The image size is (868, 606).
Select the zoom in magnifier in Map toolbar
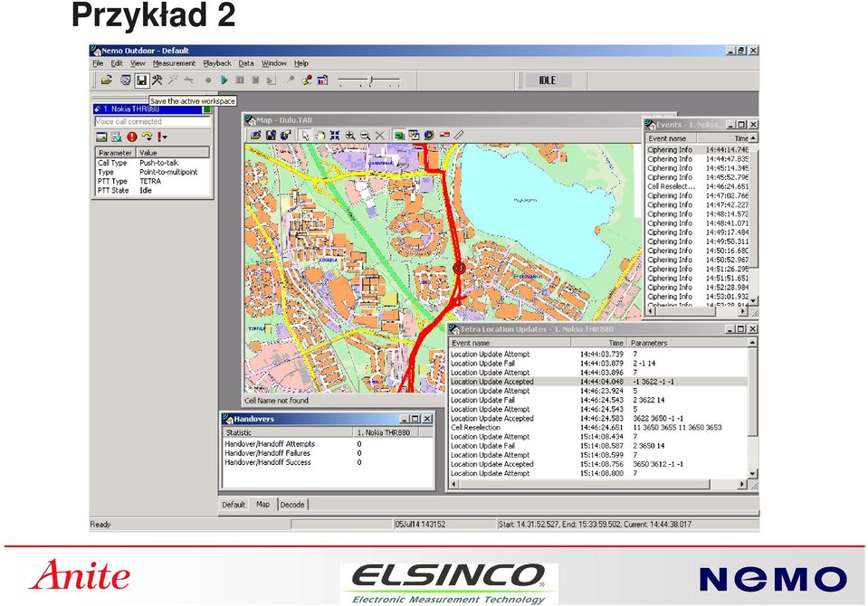tap(350, 135)
